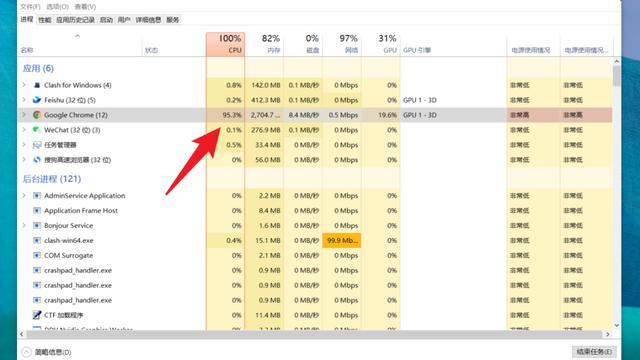640x360 pixels.
Task: Expand the Google Chrome (12) process group
Action: 24,115
